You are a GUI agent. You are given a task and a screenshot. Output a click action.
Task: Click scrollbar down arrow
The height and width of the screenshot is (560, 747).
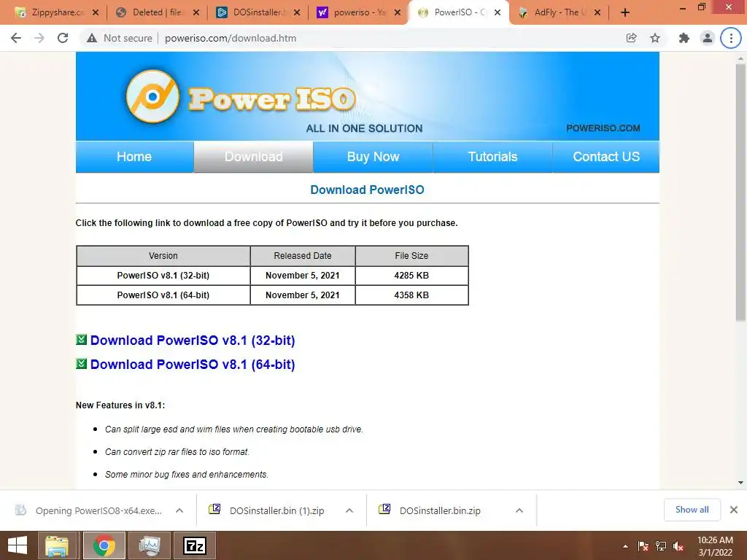coord(740,483)
